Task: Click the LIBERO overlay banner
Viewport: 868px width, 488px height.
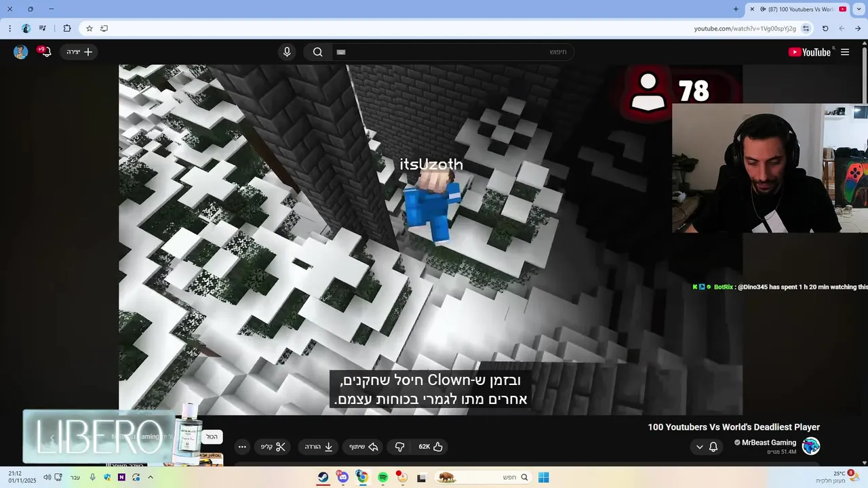Action: tap(98, 437)
